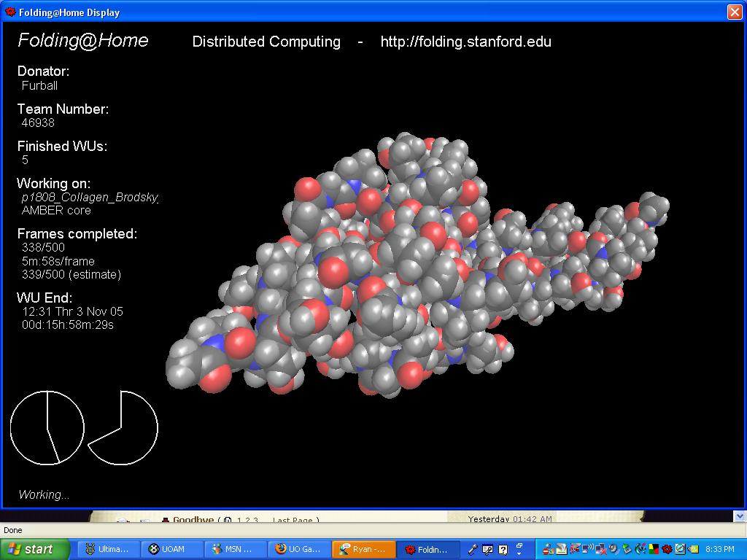Open the language bar options arrow
Screen dimensions: 747x560
point(519,553)
